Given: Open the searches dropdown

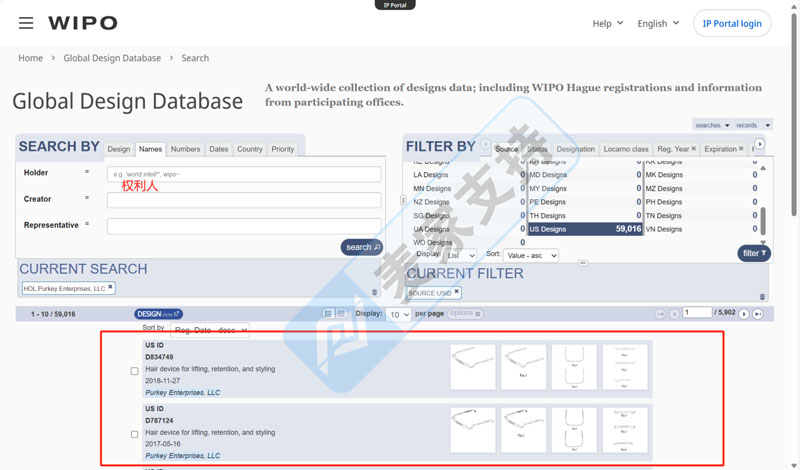Looking at the screenshot, I should pos(712,125).
